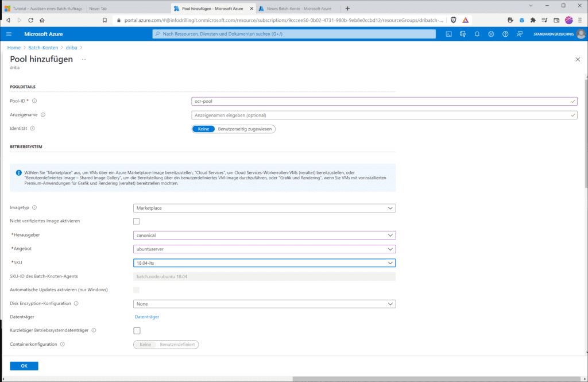Click the browser back arrow
The width and height of the screenshot is (588, 382).
8,20
